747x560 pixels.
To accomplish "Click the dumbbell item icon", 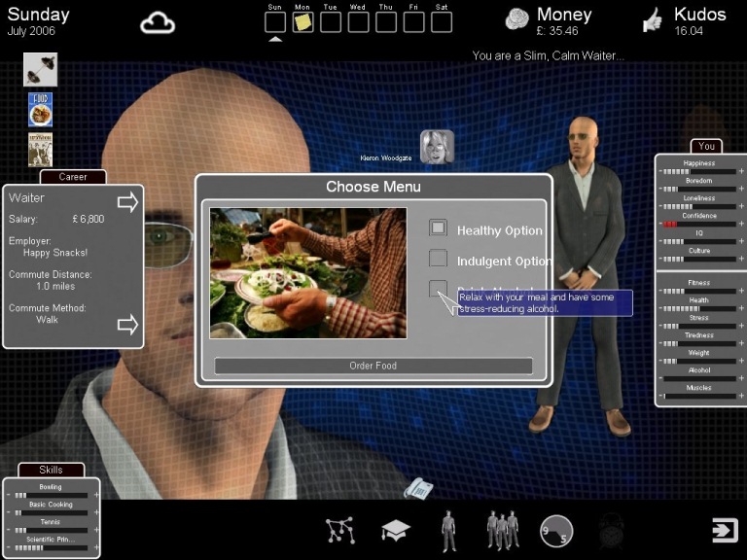I will click(x=40, y=69).
